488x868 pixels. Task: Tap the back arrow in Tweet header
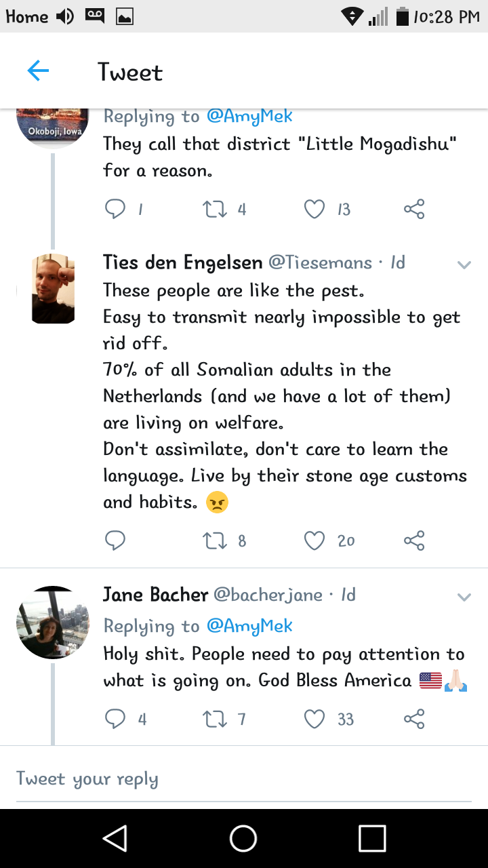(38, 71)
